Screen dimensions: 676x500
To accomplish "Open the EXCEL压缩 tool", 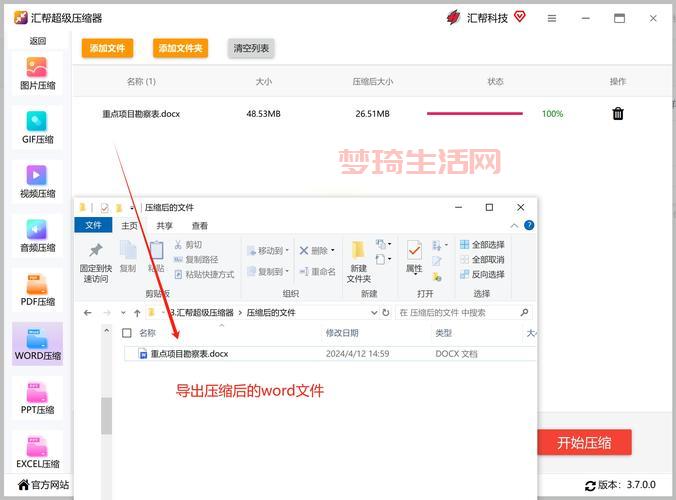I will tap(38, 452).
